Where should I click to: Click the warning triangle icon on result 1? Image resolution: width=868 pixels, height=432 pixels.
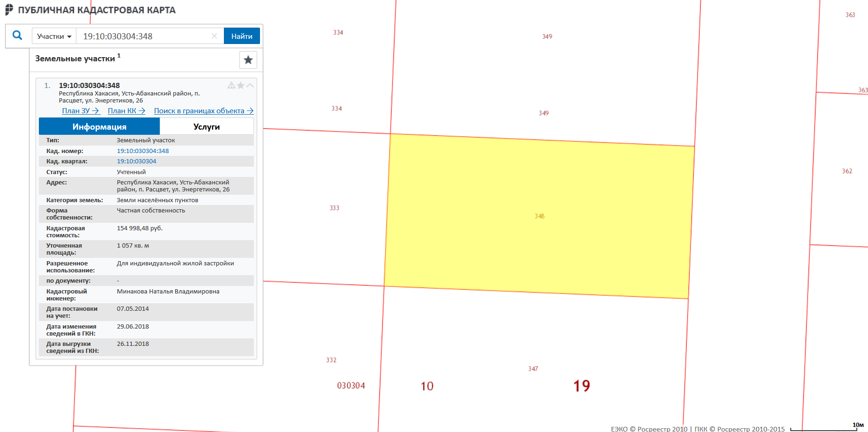tap(231, 85)
